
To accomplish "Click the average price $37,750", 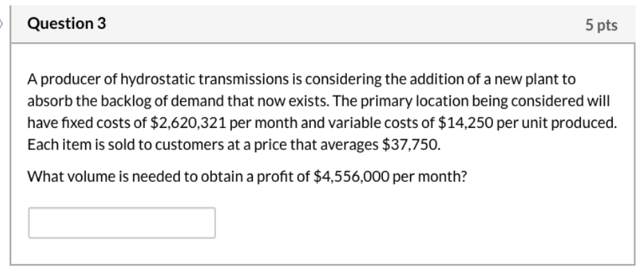I will coord(411,145).
